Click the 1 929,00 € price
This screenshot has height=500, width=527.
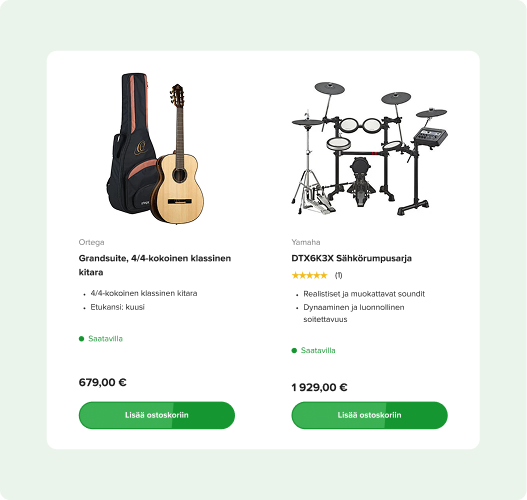pyautogui.click(x=319, y=387)
